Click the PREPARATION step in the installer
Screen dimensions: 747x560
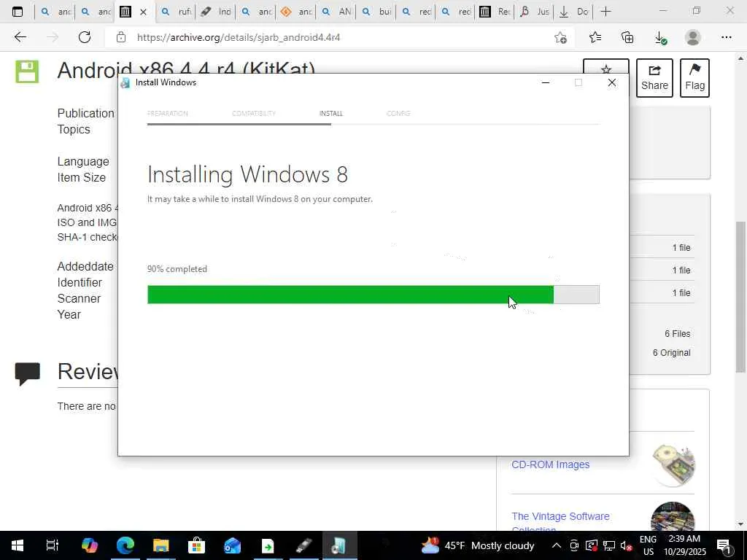[167, 113]
